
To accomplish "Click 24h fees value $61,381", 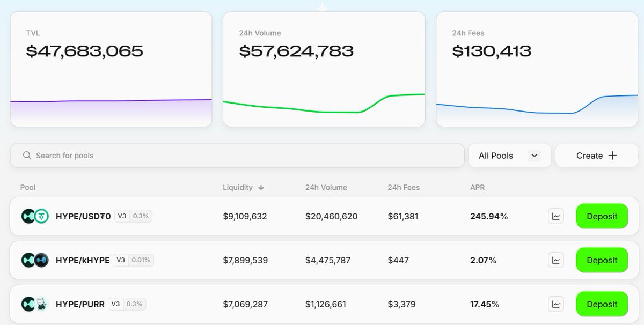I will pyautogui.click(x=403, y=216).
